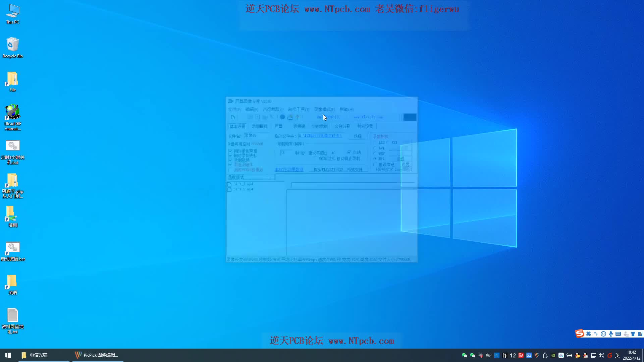Image resolution: width=644 pixels, height=362 pixels.
Task: Click the 文件名 input field
Action: 256,136
